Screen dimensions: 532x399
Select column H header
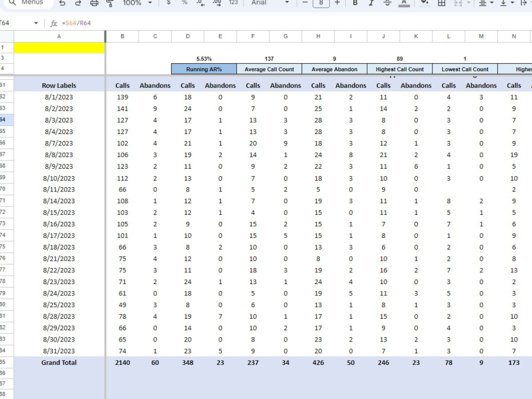[318, 36]
